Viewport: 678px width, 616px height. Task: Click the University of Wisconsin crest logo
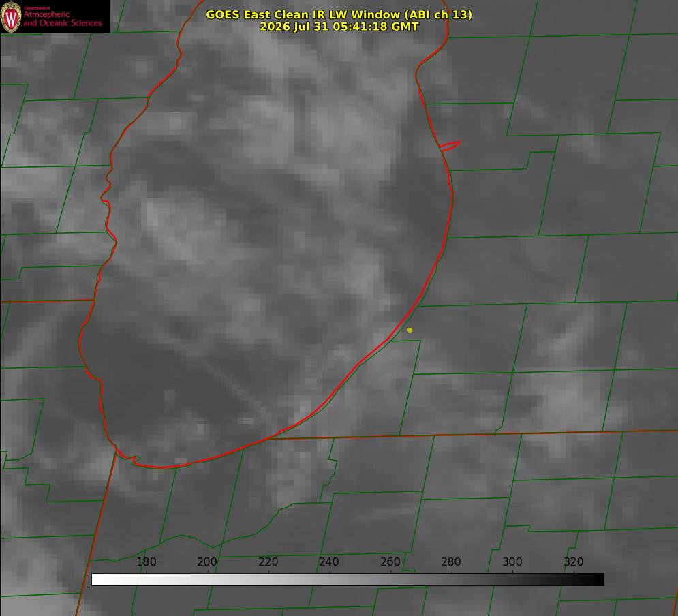(11, 16)
